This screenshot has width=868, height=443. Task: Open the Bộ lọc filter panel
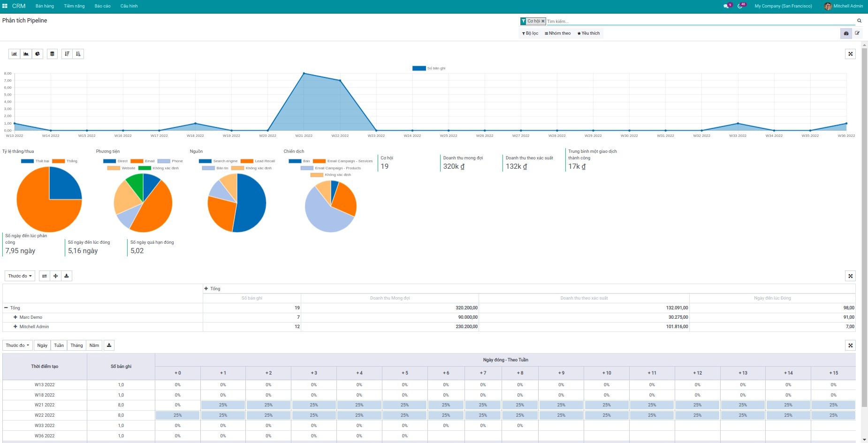pyautogui.click(x=530, y=33)
